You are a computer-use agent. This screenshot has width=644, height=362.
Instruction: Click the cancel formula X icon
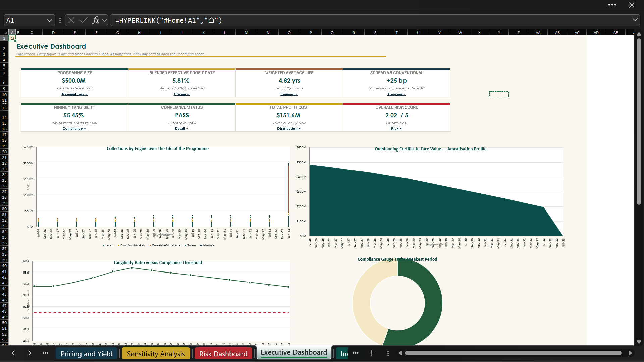tap(71, 20)
